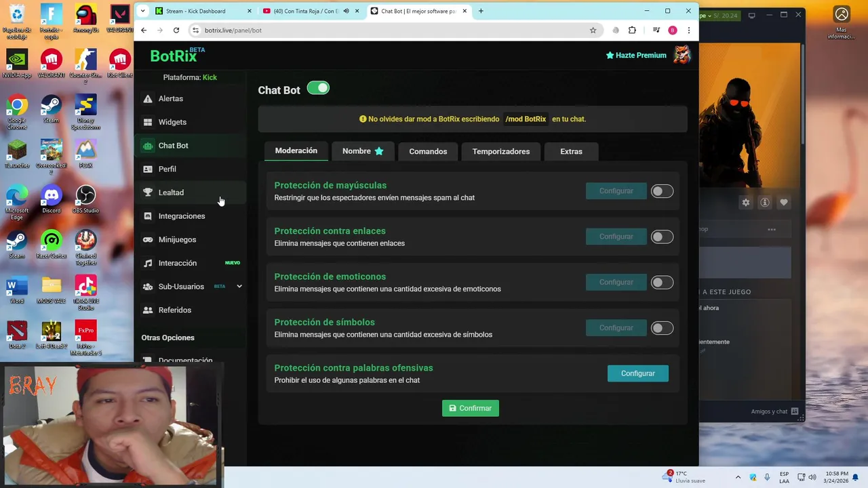Click the Kick platform label

(210, 77)
